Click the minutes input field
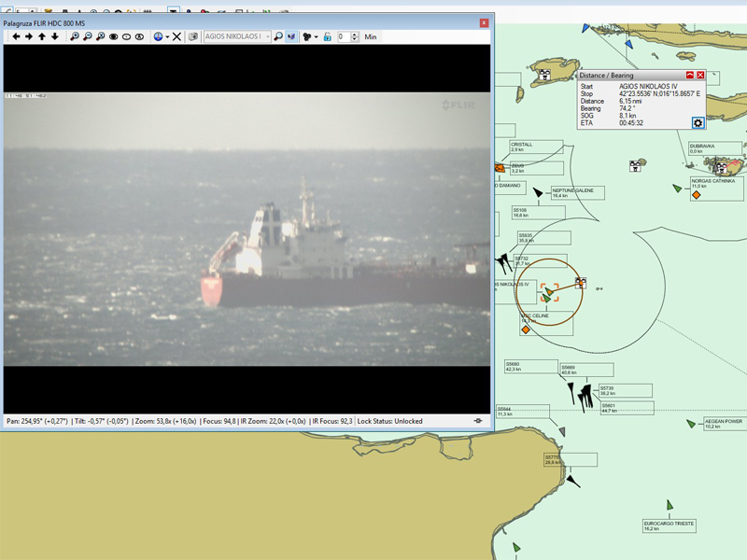Viewport: 747px width, 560px height. coord(343,36)
